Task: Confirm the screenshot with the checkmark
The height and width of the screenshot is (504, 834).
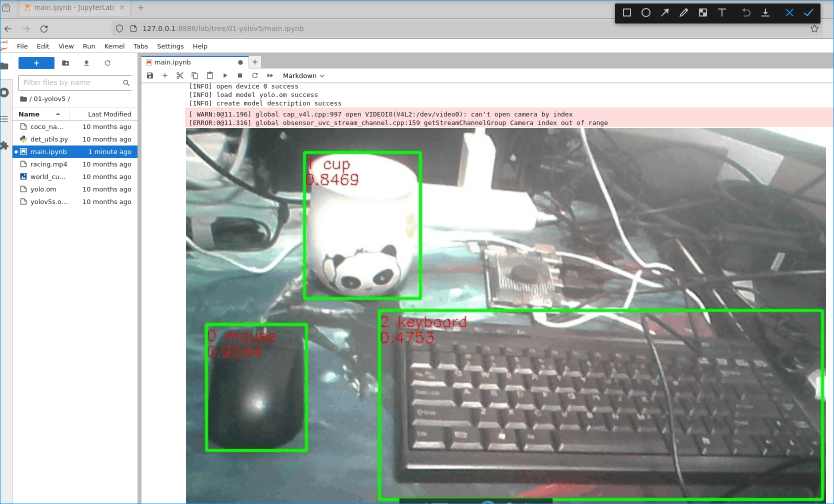Action: (x=808, y=12)
